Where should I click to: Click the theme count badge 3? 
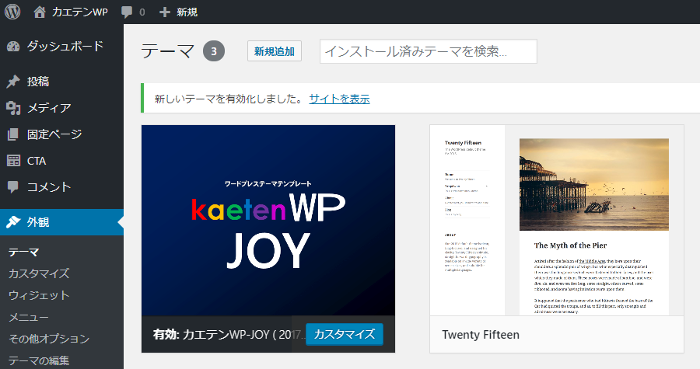point(214,51)
